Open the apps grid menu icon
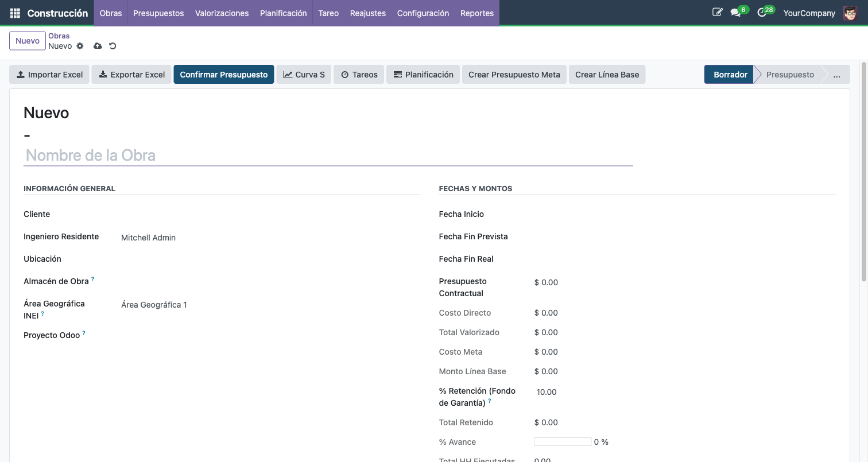 (x=15, y=13)
